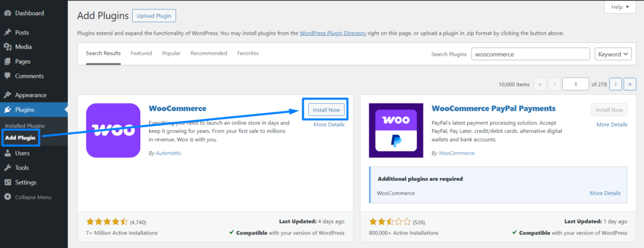Click the 800,000+ Active Installations text

404,233
